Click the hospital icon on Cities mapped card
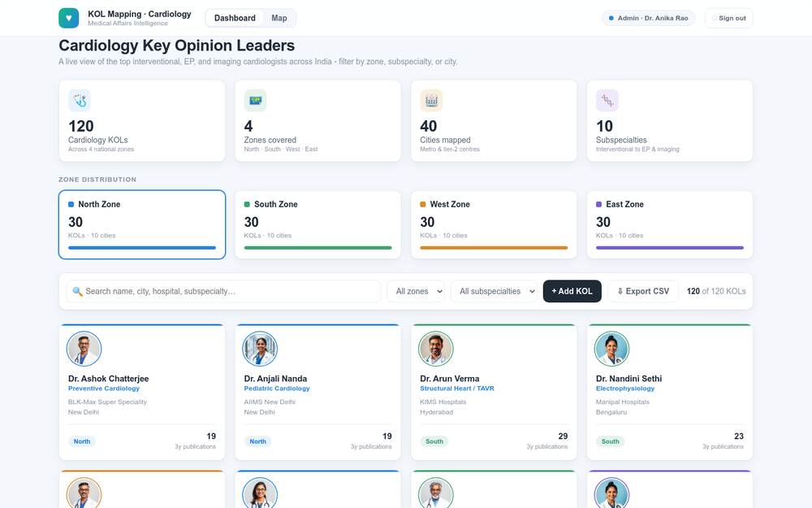812x508 pixels. tap(431, 100)
